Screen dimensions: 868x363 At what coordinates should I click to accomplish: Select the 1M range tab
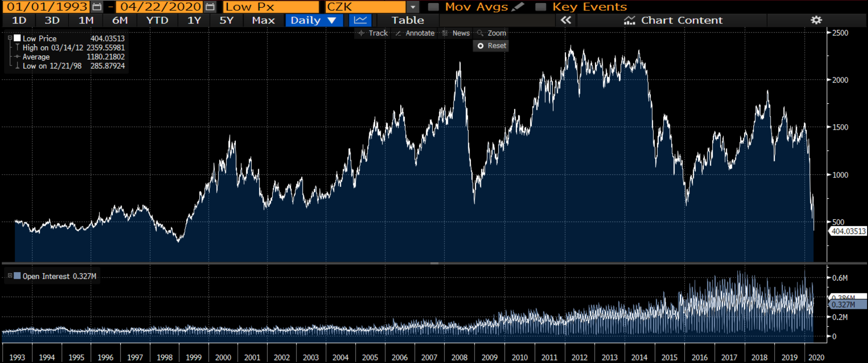86,20
